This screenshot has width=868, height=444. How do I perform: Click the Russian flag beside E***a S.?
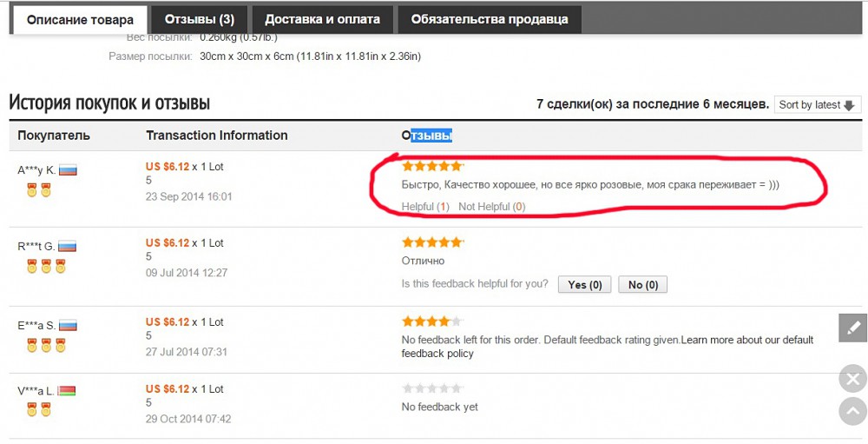(x=68, y=325)
